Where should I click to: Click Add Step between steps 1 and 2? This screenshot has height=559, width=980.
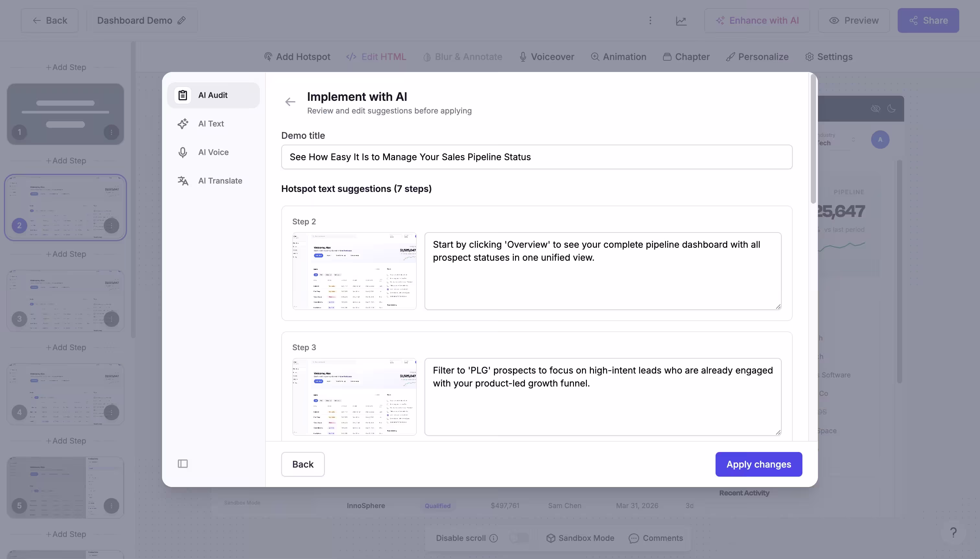(x=65, y=161)
